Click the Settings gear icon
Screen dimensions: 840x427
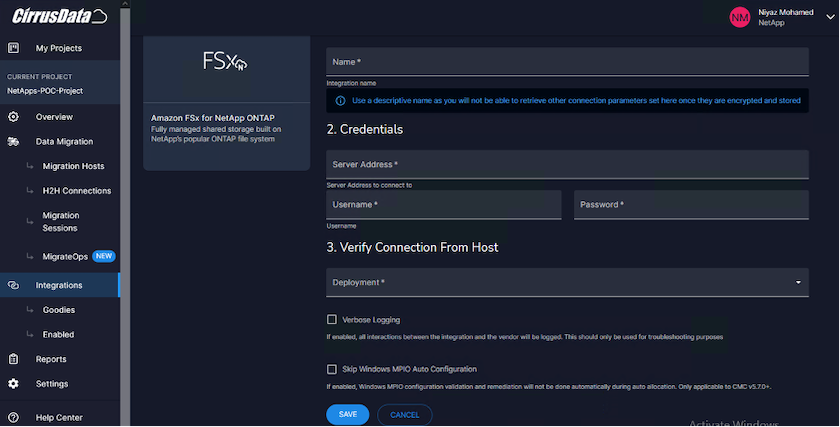[14, 384]
